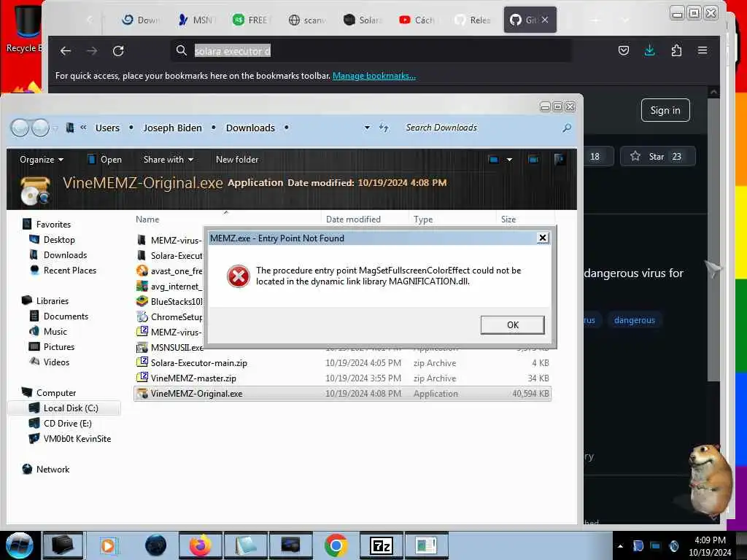This screenshot has width=747, height=560.
Task: Open the view options dropdown arrow
Action: [x=509, y=160]
